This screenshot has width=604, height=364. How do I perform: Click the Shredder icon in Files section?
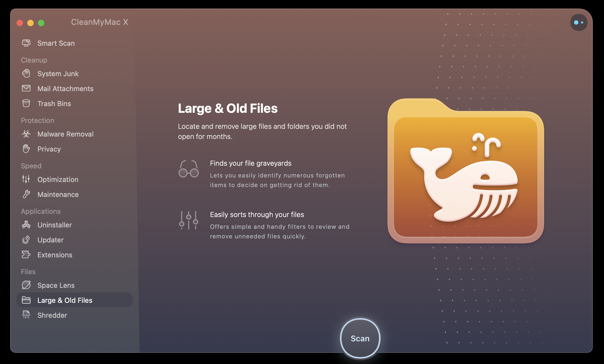tap(26, 315)
